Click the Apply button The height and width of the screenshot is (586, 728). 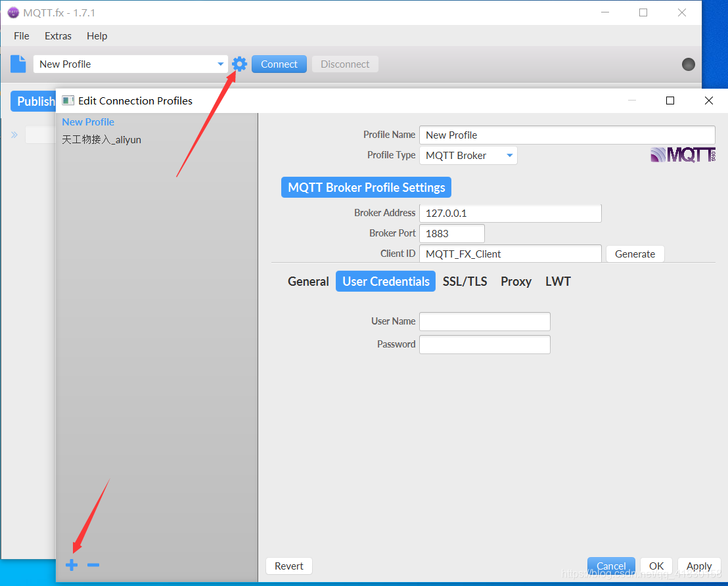click(x=699, y=566)
